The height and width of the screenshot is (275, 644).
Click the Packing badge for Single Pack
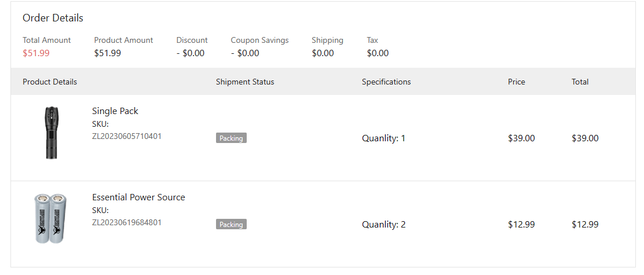(x=231, y=138)
